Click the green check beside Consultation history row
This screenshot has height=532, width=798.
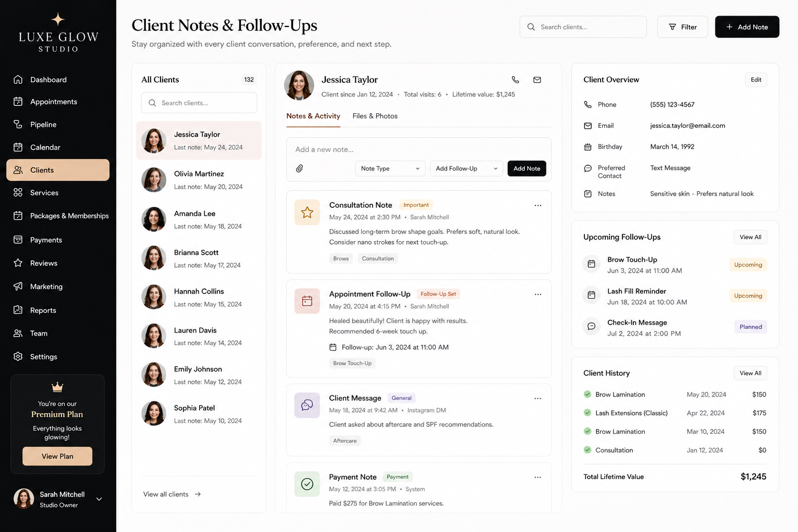pyautogui.click(x=588, y=450)
